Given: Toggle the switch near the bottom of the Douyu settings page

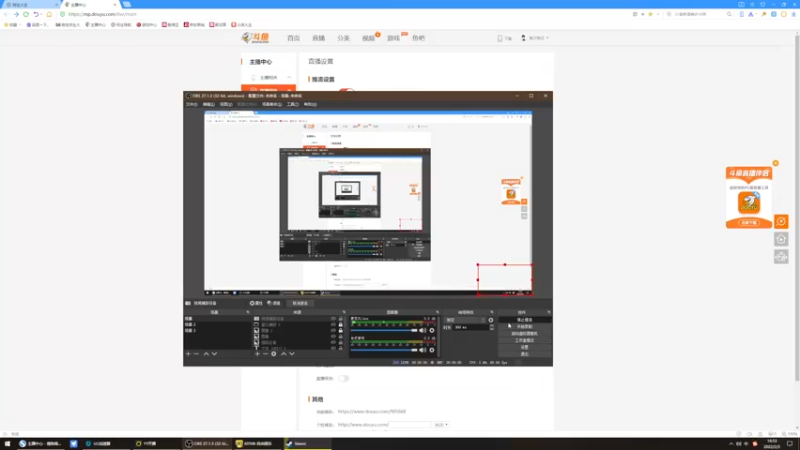Looking at the screenshot, I should point(343,379).
